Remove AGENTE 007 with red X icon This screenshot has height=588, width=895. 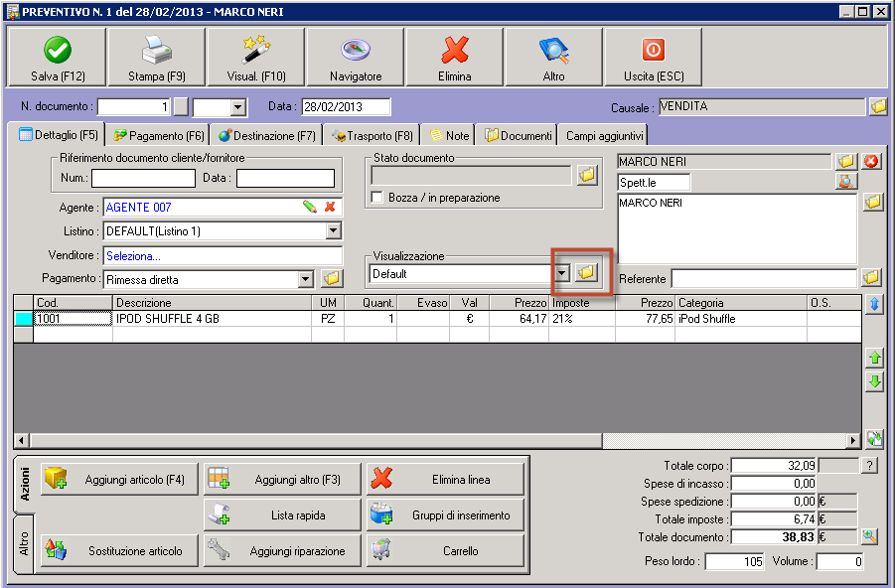pos(330,207)
